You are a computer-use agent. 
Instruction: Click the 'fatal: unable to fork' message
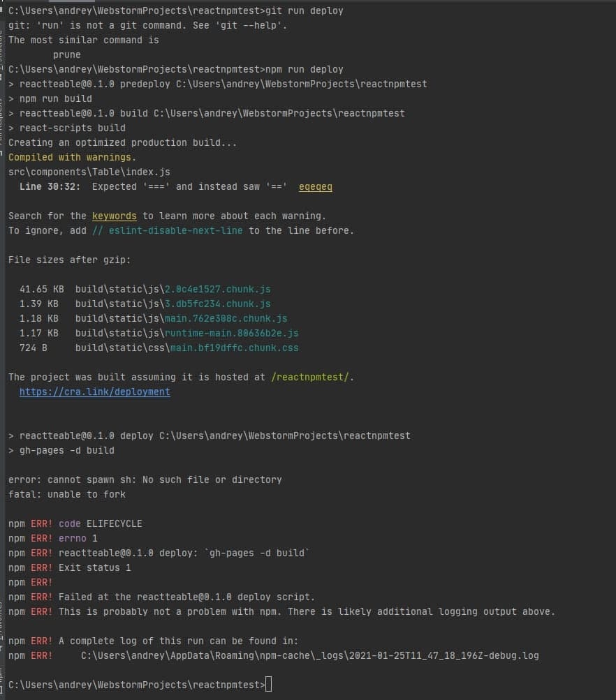pyautogui.click(x=66, y=495)
